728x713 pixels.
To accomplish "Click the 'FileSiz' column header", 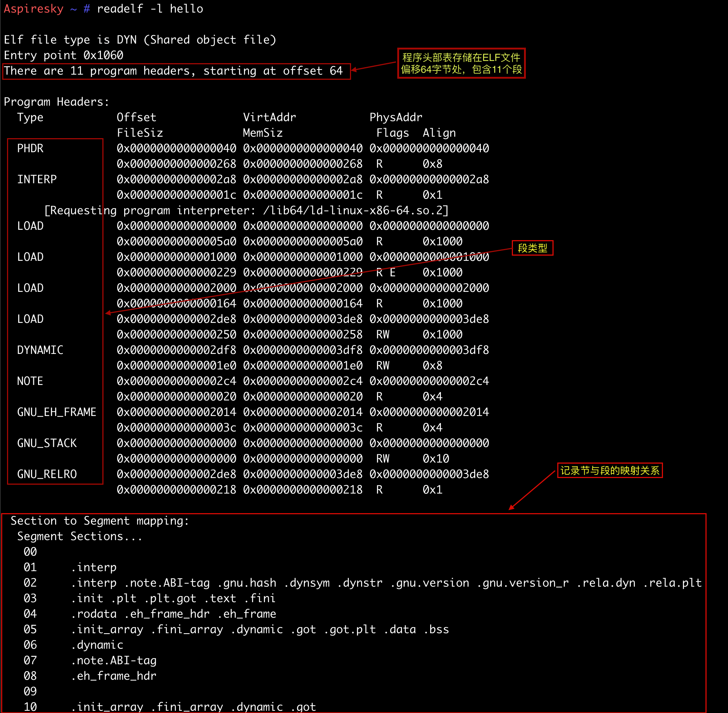I will [140, 133].
